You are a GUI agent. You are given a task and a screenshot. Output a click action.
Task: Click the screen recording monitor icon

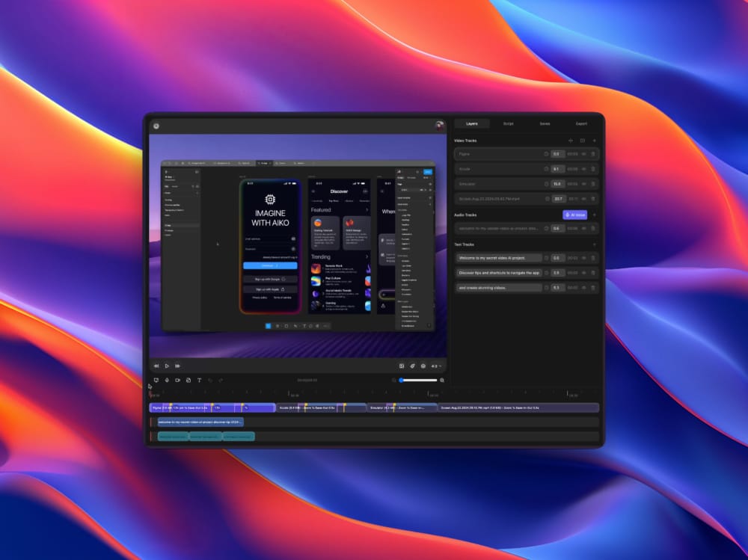pos(156,380)
